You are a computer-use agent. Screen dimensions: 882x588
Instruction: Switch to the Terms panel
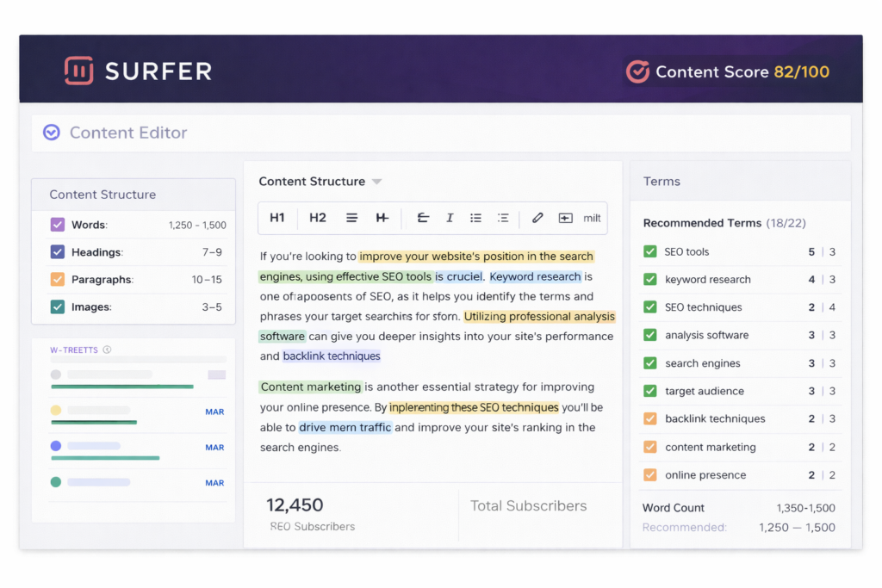(661, 181)
